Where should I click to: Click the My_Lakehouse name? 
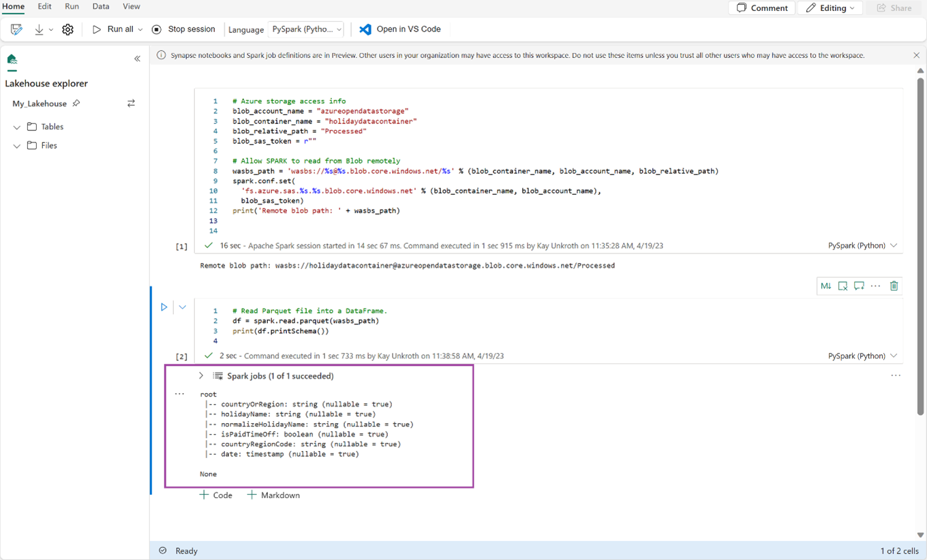[x=40, y=104]
